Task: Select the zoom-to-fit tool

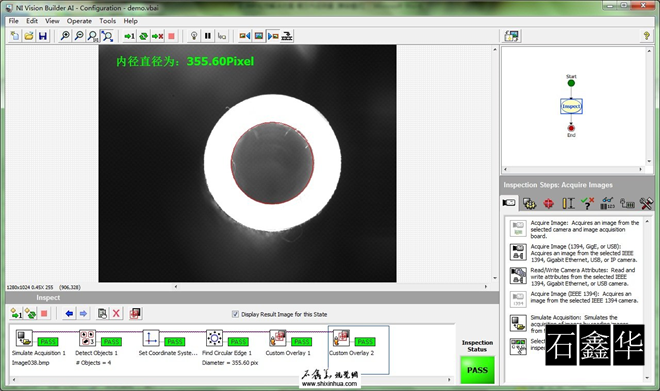Action: tap(107, 36)
